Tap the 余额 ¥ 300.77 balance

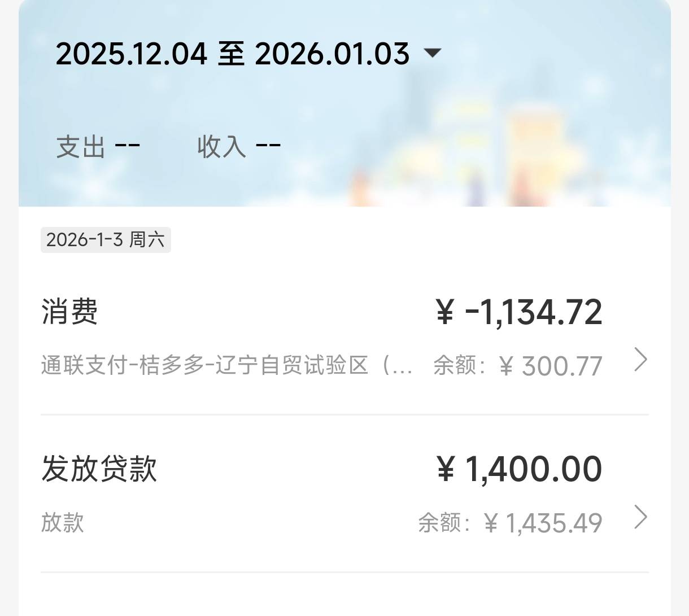[x=517, y=366]
